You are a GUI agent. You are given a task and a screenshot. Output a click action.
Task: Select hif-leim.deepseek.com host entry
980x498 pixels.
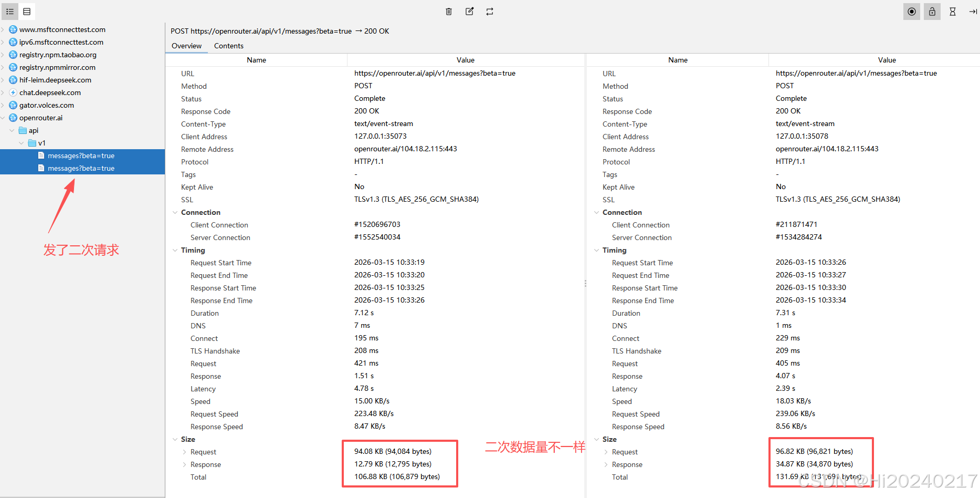(x=55, y=80)
